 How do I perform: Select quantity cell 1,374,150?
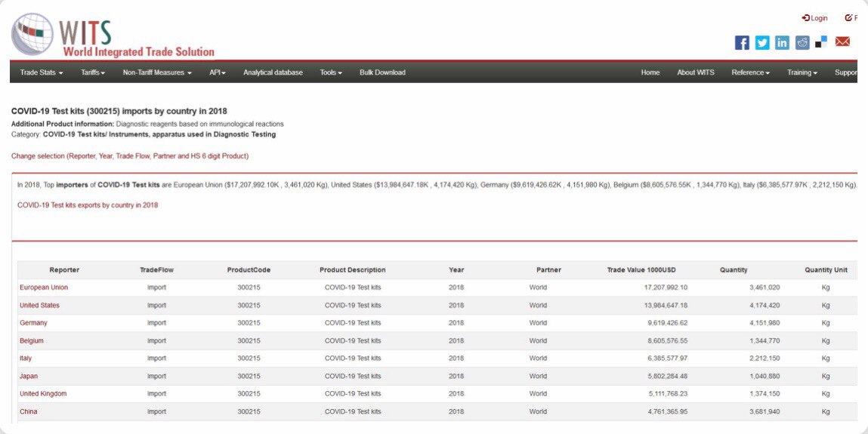765,394
